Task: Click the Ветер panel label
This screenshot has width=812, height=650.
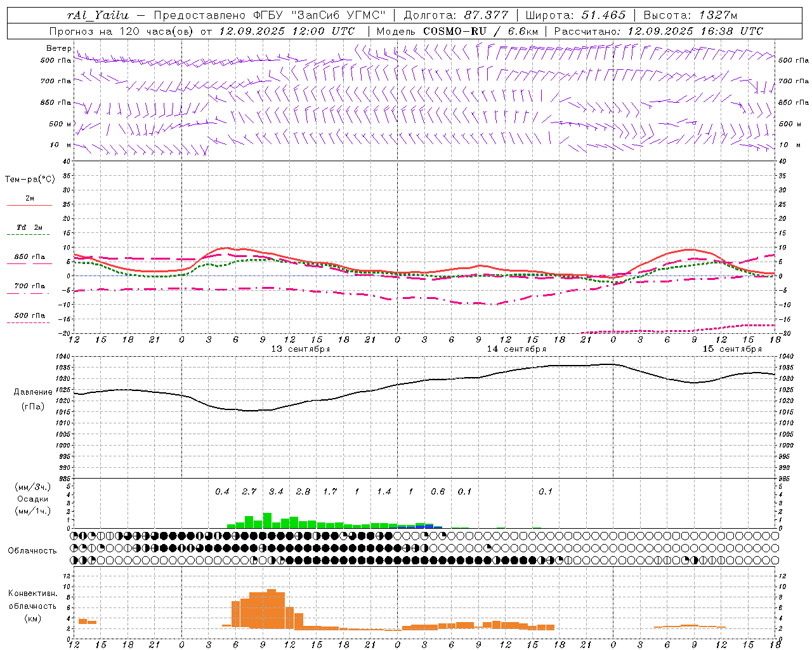Action: [59, 48]
